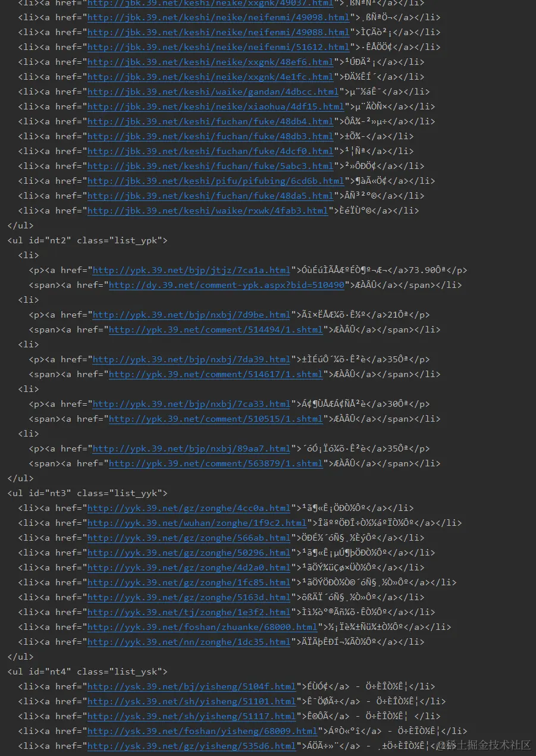Follow the waike/gandan/4dbcc.html link
Viewport: 536px width, 756px height.
(x=213, y=92)
